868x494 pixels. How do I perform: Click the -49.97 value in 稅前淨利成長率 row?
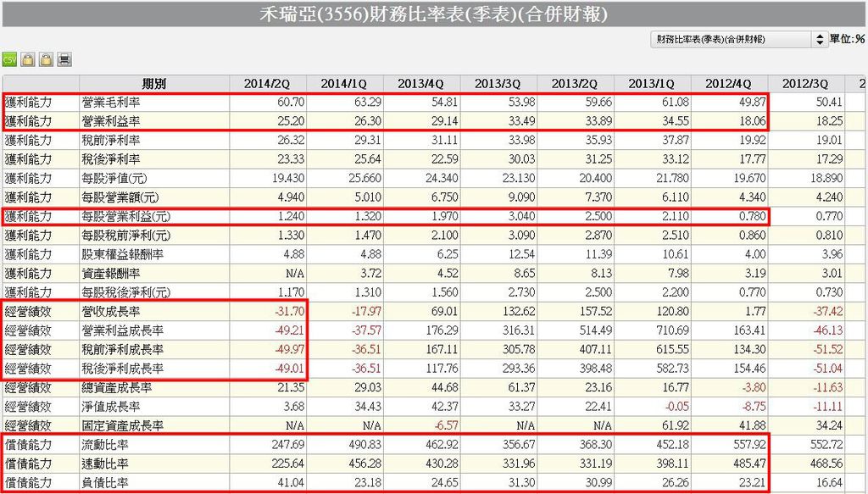(289, 349)
